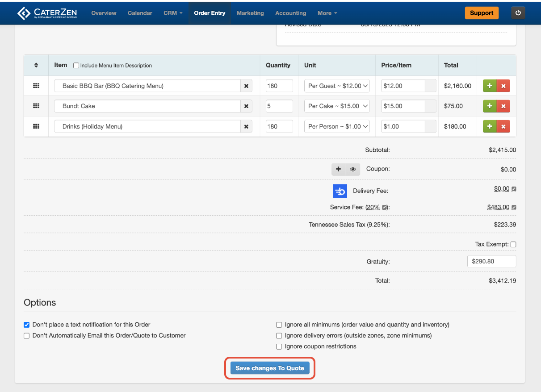Click quantity field showing 5

[x=279, y=106]
